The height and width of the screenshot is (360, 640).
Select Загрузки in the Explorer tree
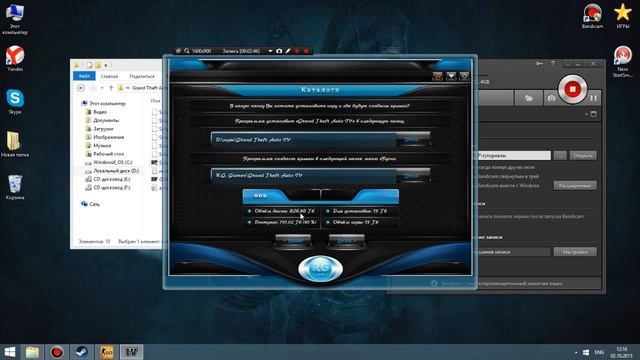(100, 129)
